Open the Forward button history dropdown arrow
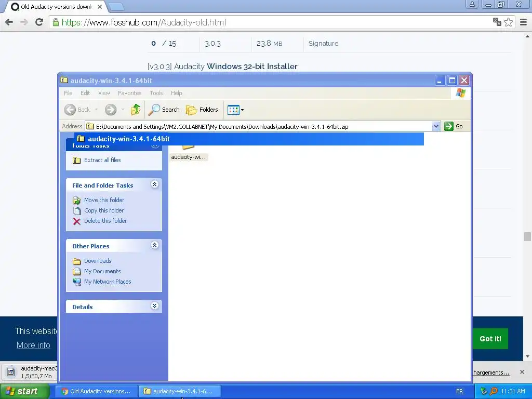This screenshot has width=532, height=399. click(123, 110)
